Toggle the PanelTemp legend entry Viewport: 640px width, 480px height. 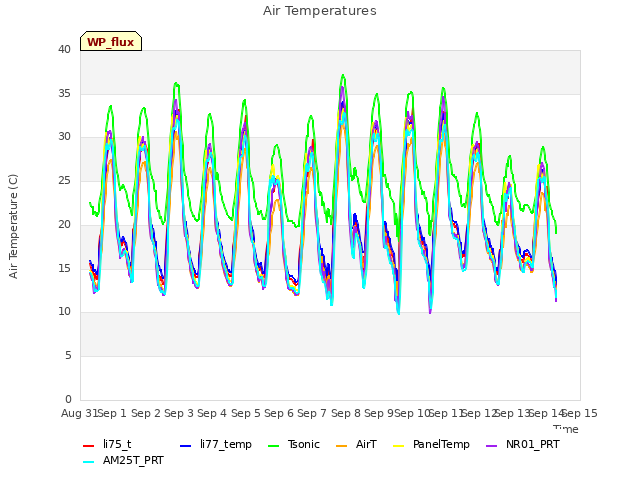point(431,444)
